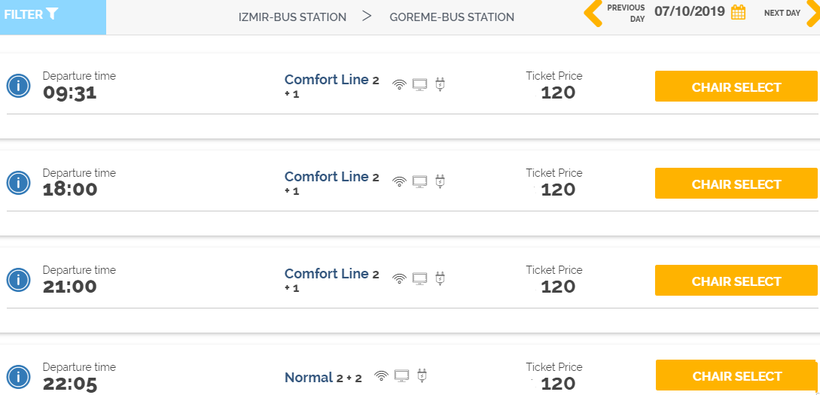Click the IZMIR-BUS STATION origin label

[x=292, y=17]
